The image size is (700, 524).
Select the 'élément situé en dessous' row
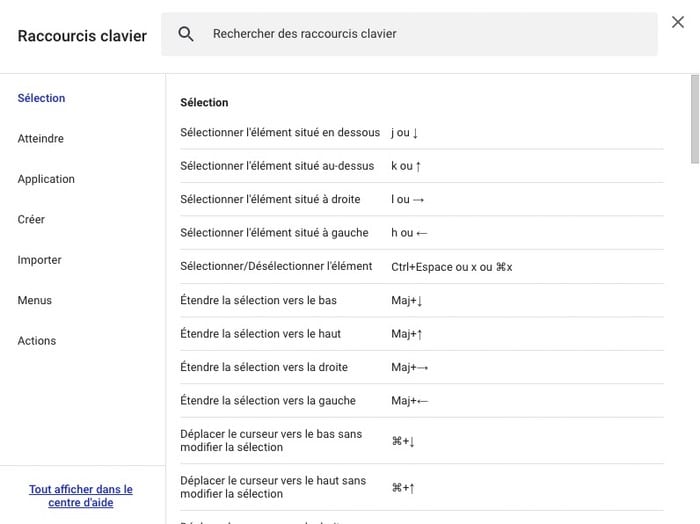(x=280, y=133)
